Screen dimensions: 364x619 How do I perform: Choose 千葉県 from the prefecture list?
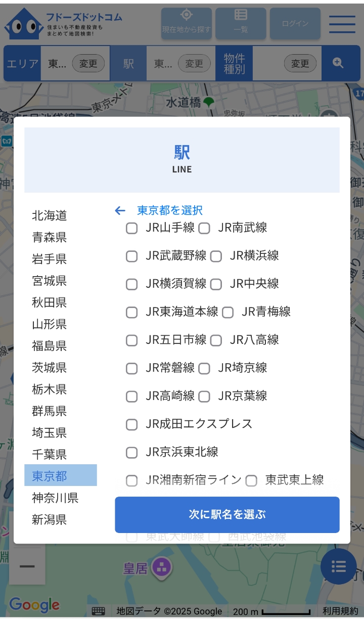50,454
